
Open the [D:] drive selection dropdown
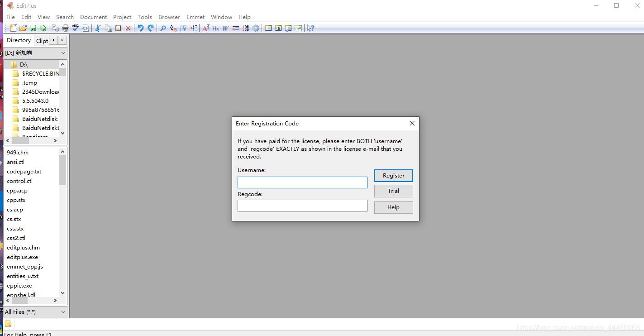35,53
